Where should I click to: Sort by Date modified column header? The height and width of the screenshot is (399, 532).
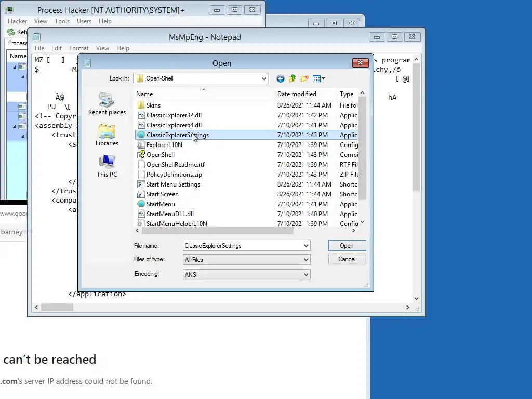[x=304, y=94]
